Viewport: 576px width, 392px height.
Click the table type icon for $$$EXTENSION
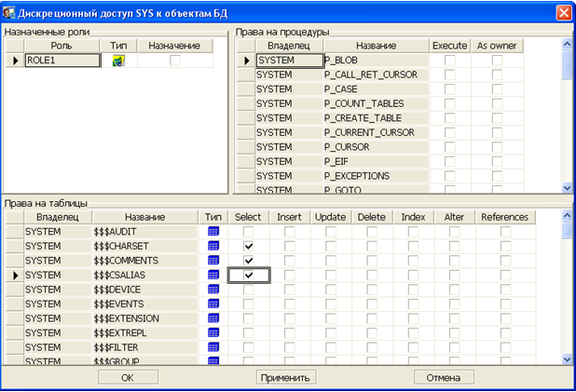[x=213, y=318]
